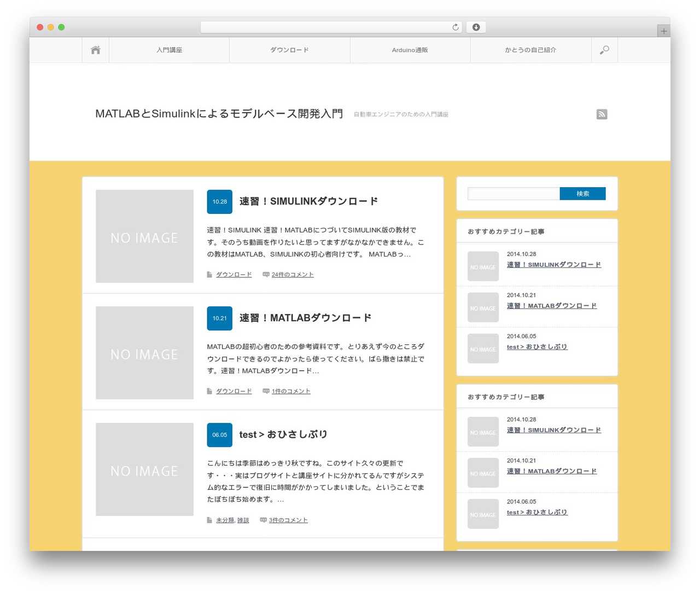The height and width of the screenshot is (593, 700).
Task: Open post title 速習！MATLABダウンロード in main list
Action: click(305, 318)
